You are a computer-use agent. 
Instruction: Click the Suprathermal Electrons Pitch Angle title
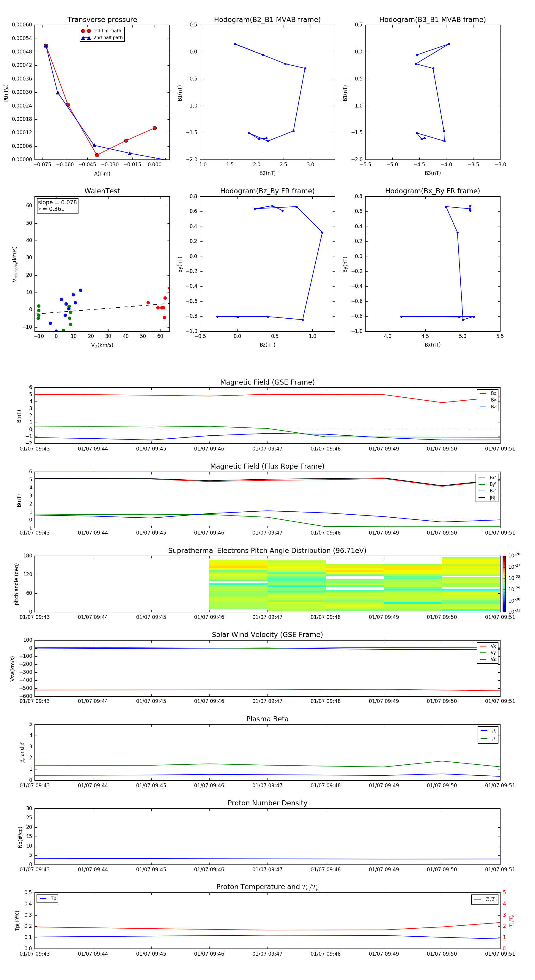[267, 551]
